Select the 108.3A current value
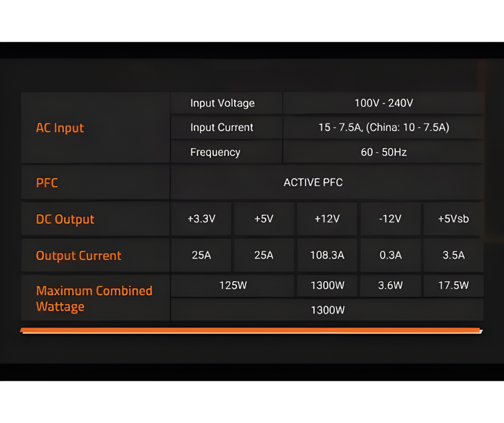This screenshot has height=423, width=504. coord(327,256)
